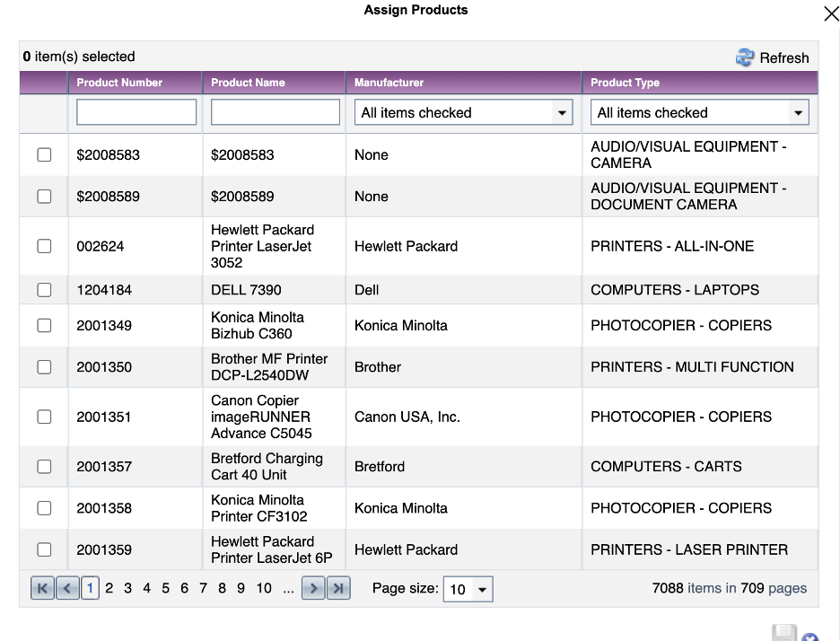Click Brother manufacturer cell
The image size is (840, 641).
coord(378,367)
